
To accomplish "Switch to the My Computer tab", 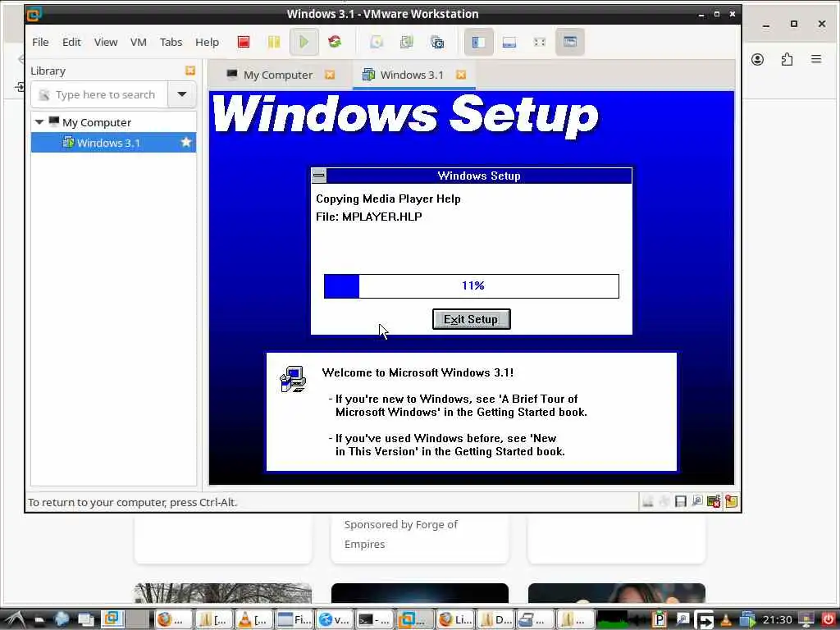I will (277, 75).
